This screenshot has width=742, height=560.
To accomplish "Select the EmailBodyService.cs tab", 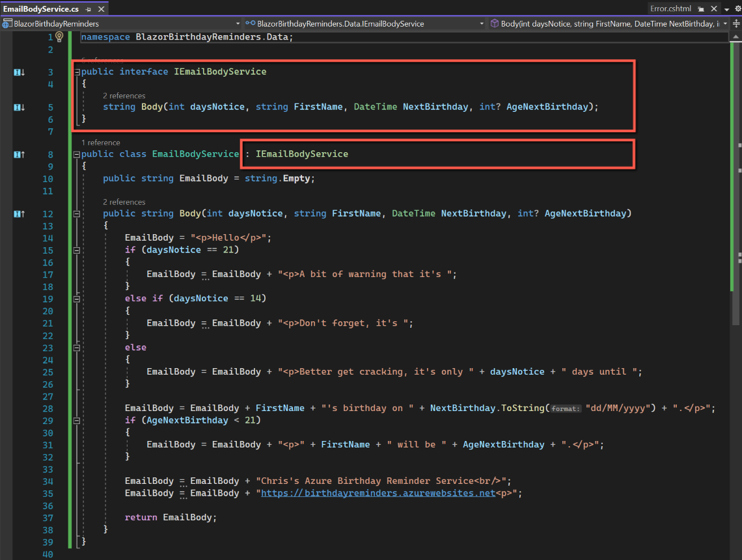I will (x=40, y=9).
